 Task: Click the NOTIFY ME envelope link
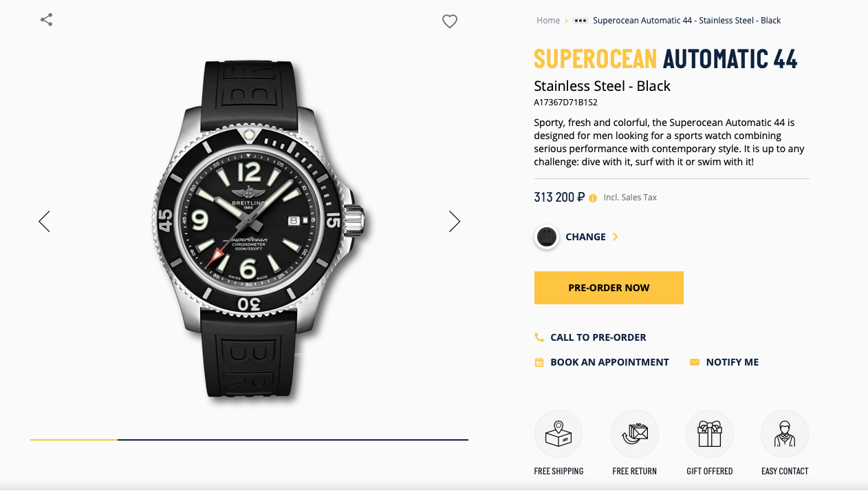732,362
